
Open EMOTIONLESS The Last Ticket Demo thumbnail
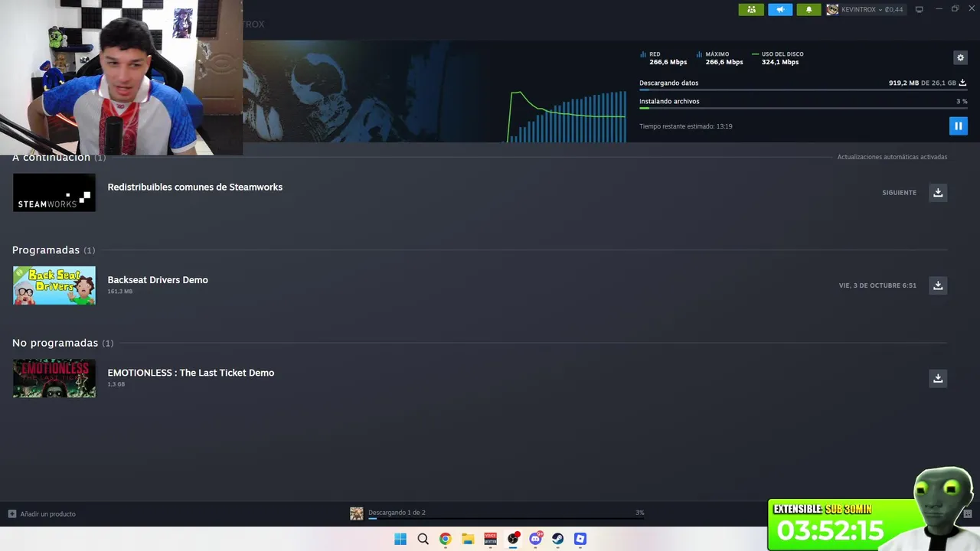pyautogui.click(x=54, y=378)
